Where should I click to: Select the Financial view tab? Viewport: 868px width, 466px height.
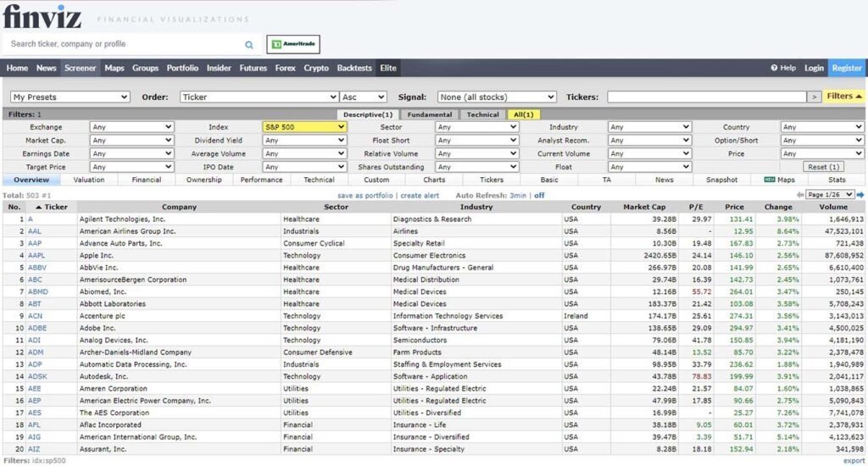coord(146,180)
